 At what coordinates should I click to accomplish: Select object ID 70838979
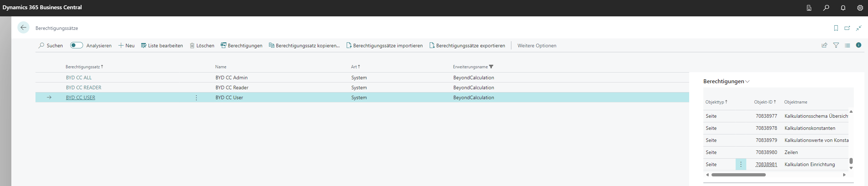click(767, 140)
